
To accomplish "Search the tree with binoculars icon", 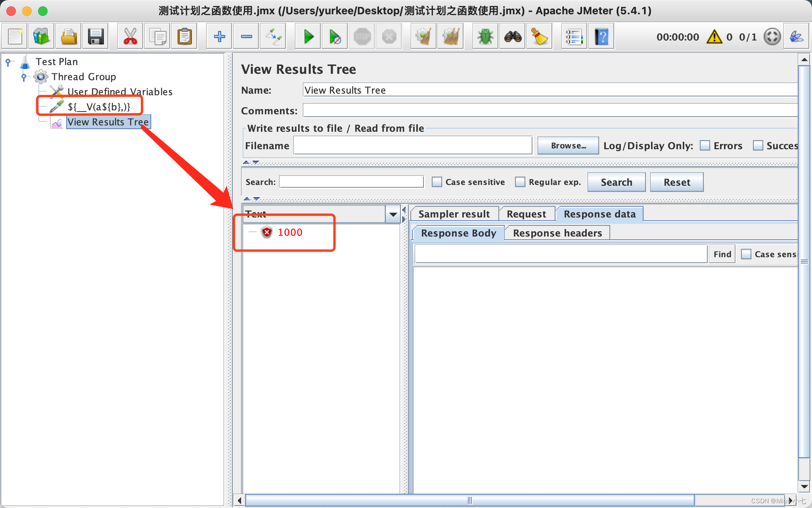I will point(513,37).
